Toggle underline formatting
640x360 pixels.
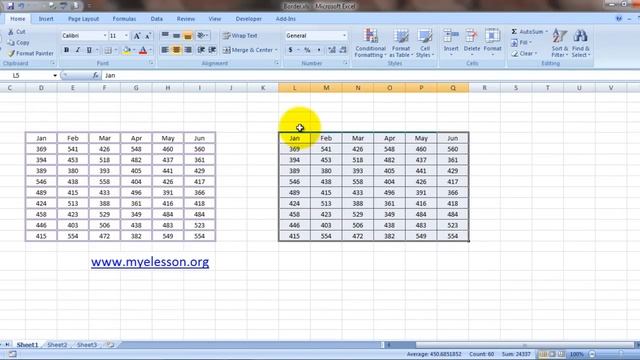tap(89, 50)
